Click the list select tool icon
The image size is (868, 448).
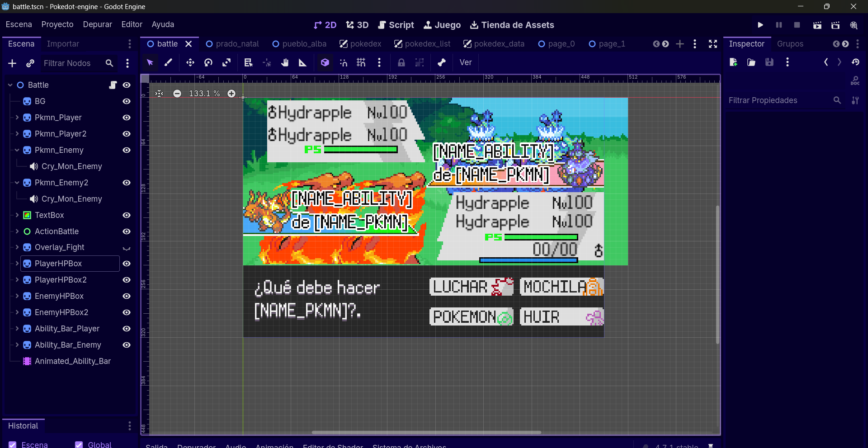(248, 62)
